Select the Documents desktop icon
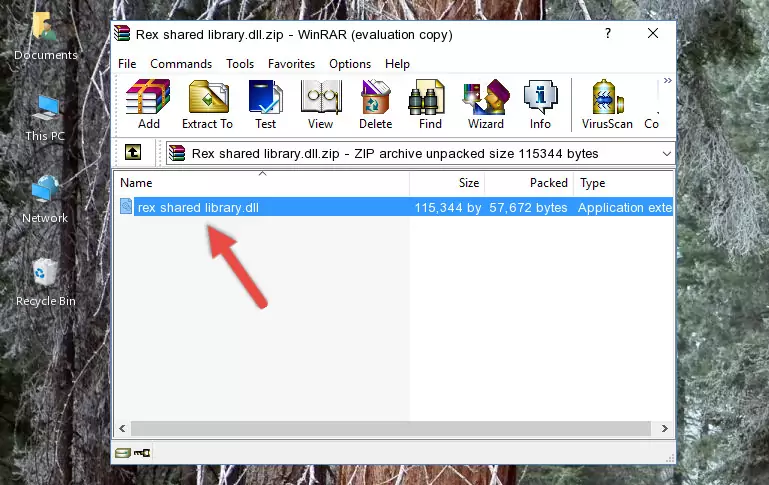Viewport: 769px width, 485px height. (x=45, y=36)
